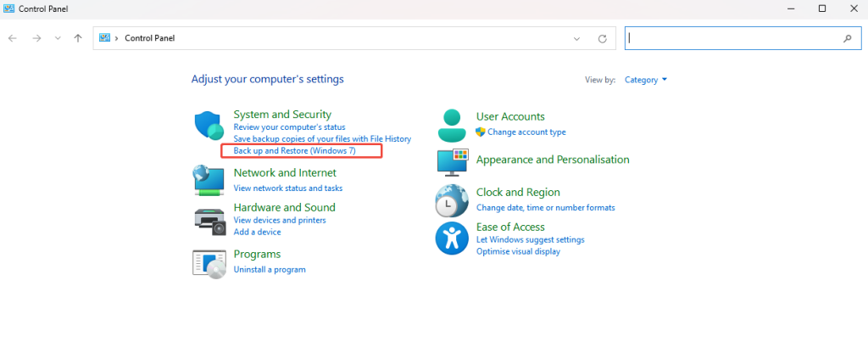Screen dimensions: 868x348
Task: Open the Programs disc icon
Action: point(209,264)
